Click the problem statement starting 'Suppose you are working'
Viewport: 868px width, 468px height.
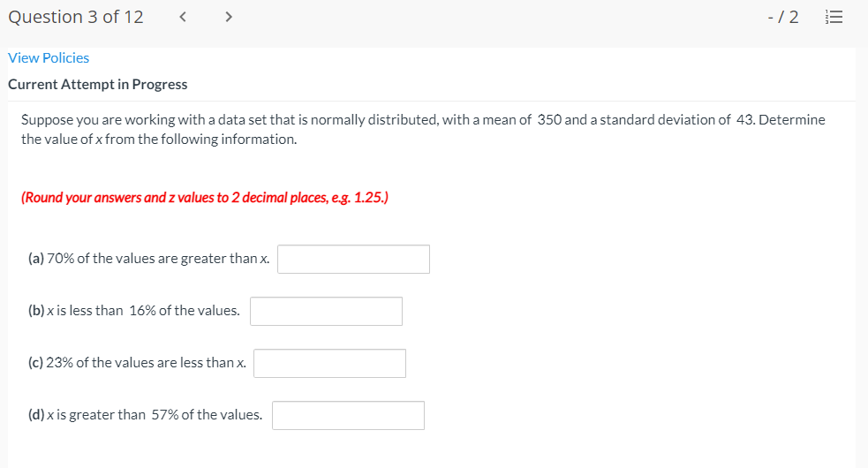coord(424,129)
